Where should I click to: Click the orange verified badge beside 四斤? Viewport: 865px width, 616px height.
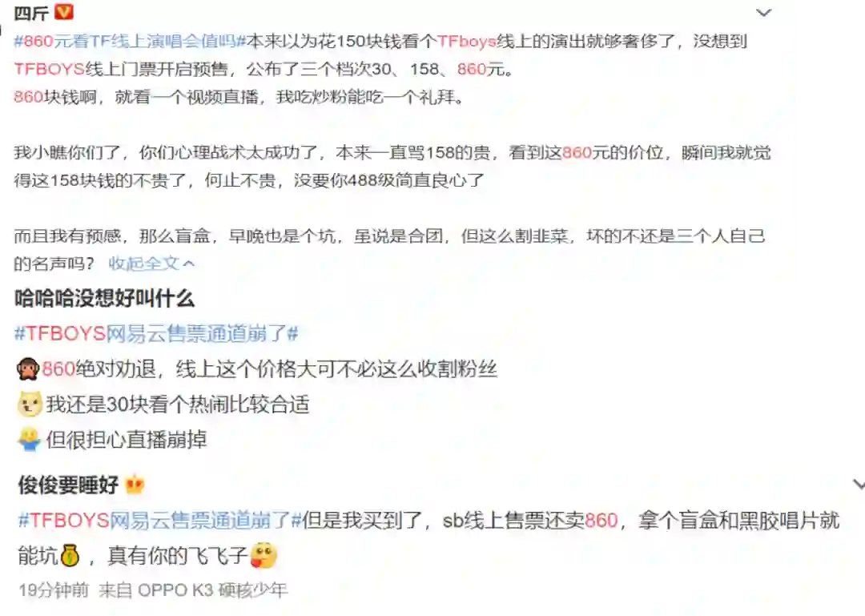64,11
